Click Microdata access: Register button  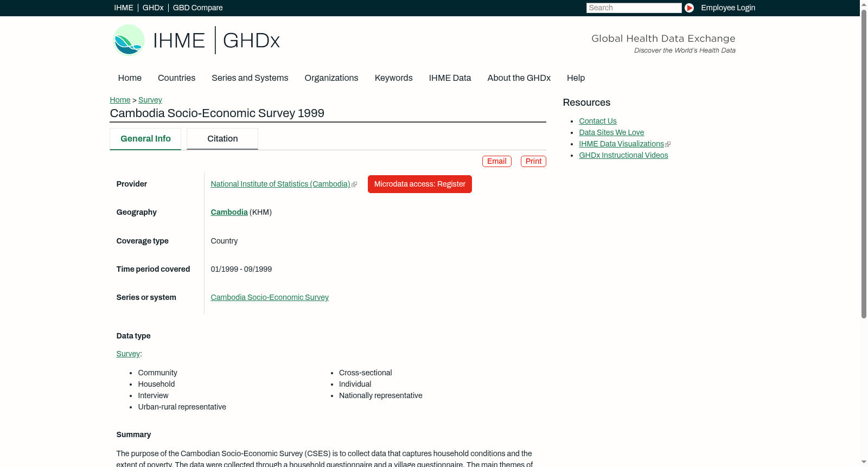pos(420,184)
